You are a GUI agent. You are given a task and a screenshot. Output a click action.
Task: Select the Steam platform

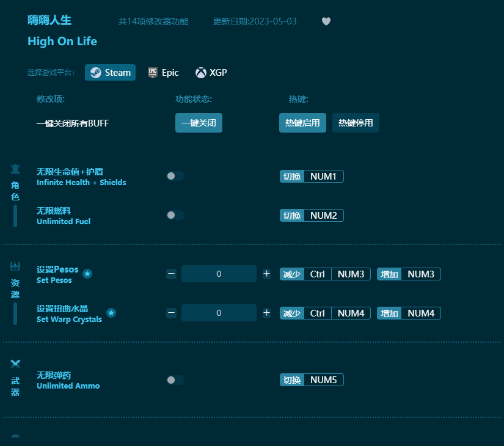(111, 73)
